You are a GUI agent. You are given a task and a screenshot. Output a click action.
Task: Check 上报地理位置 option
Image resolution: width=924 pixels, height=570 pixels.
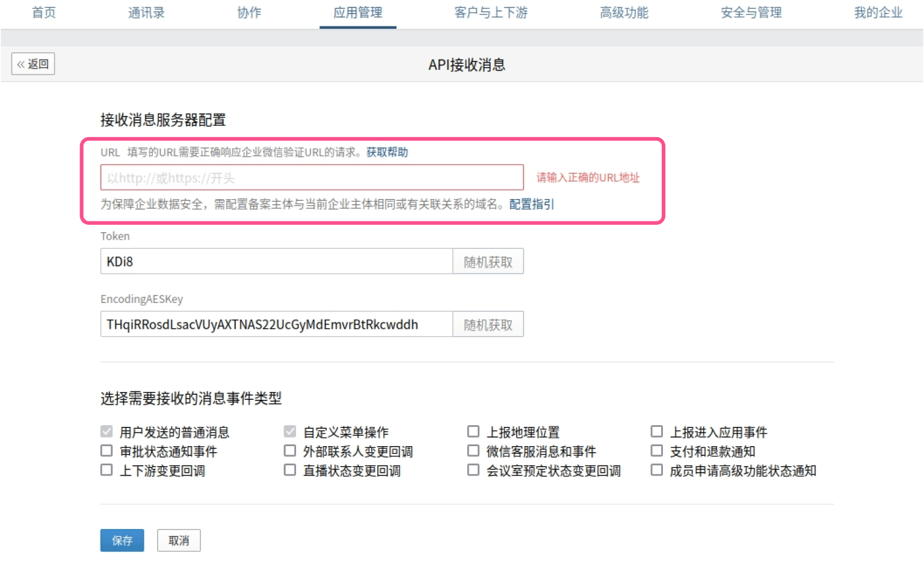(x=473, y=432)
